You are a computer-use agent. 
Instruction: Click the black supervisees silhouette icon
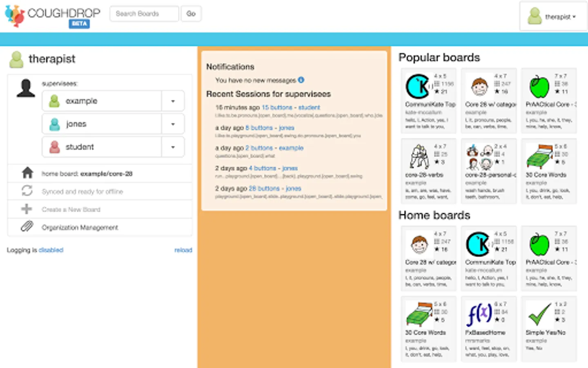pyautogui.click(x=26, y=88)
